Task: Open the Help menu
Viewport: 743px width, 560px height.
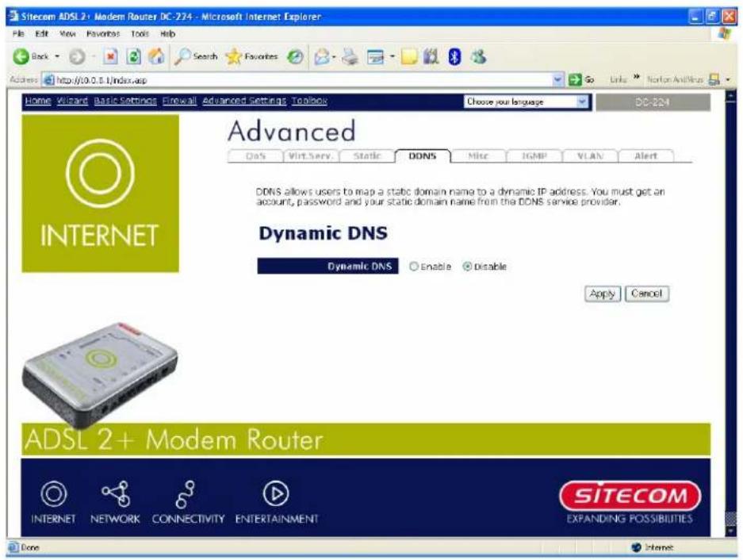Action: 168,33
